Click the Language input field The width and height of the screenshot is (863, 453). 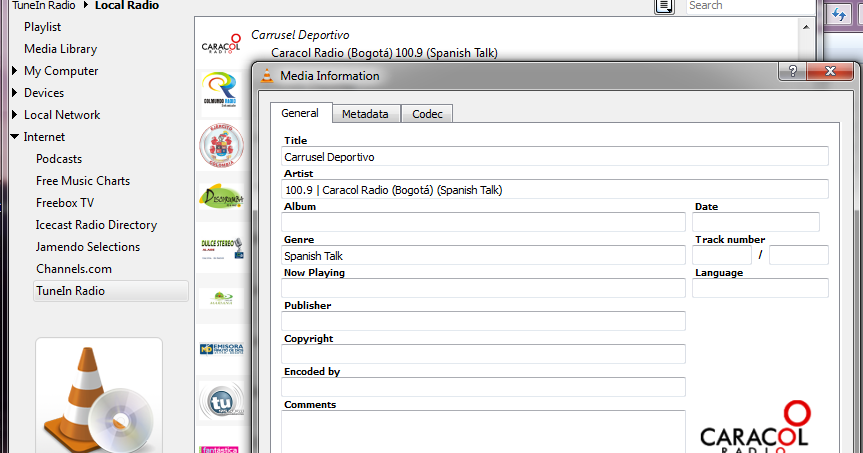(760, 288)
